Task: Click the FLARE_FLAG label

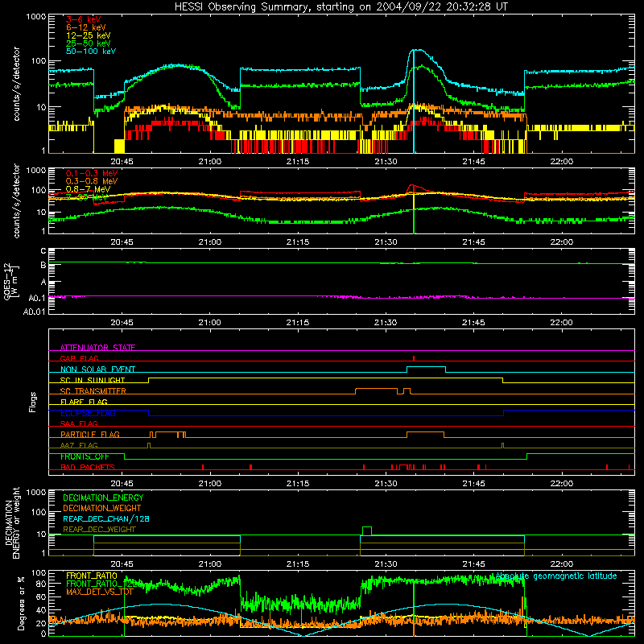Action: point(84,402)
